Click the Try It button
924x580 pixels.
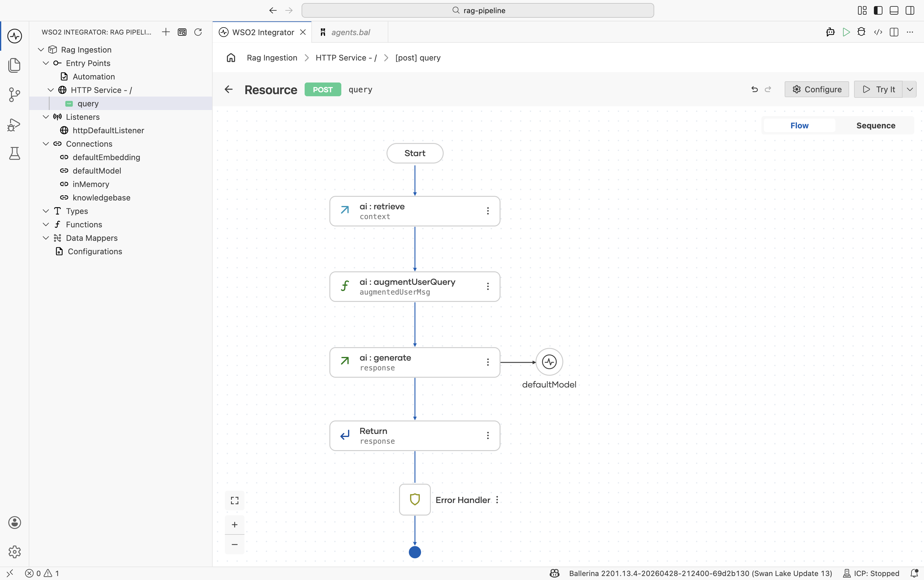(x=878, y=89)
